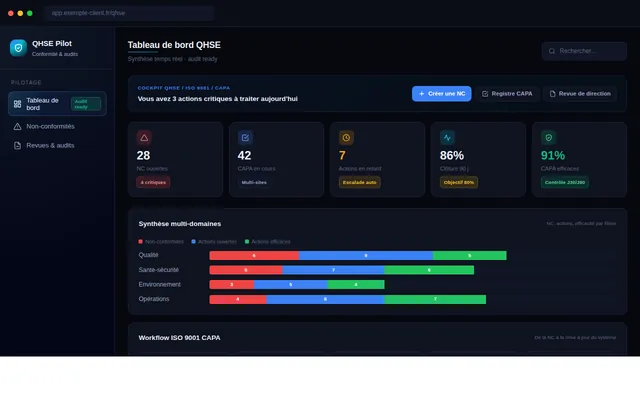Click the Tableau de bord grid icon

18,104
